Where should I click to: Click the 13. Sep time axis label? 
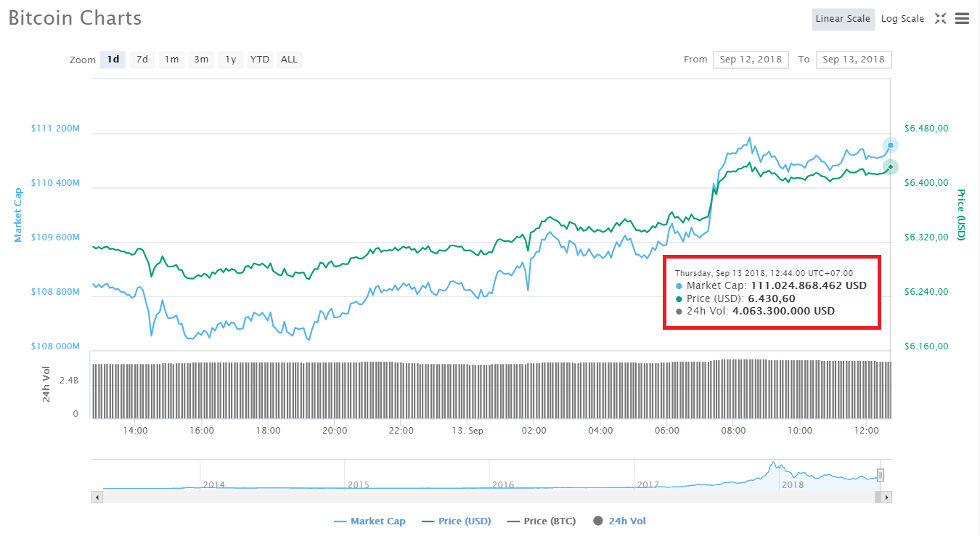click(x=467, y=431)
